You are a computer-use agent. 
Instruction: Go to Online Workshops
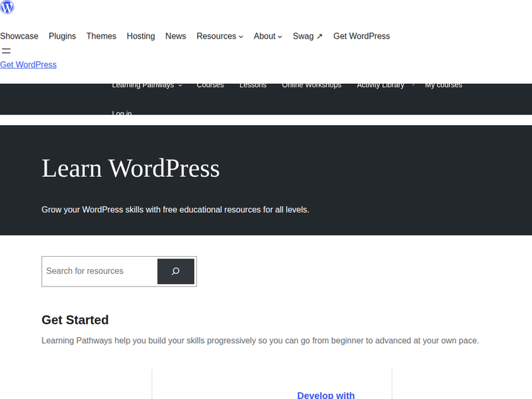tap(311, 86)
